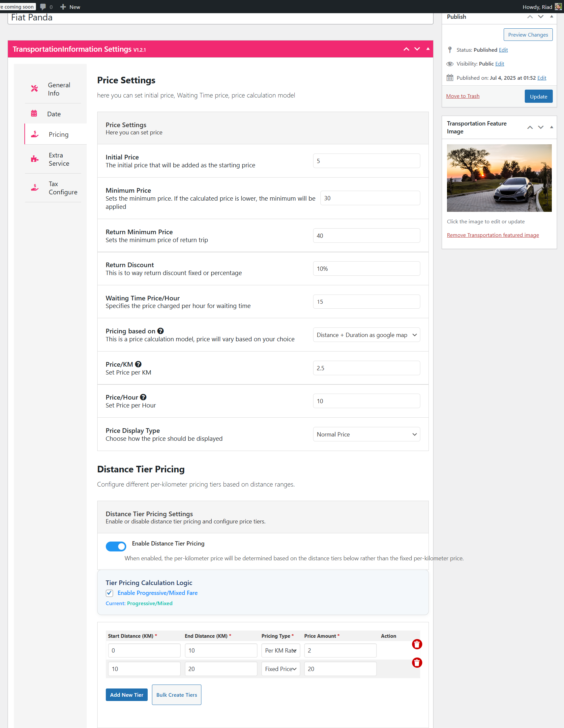Open the Pricing based on dropdown

pyautogui.click(x=366, y=335)
